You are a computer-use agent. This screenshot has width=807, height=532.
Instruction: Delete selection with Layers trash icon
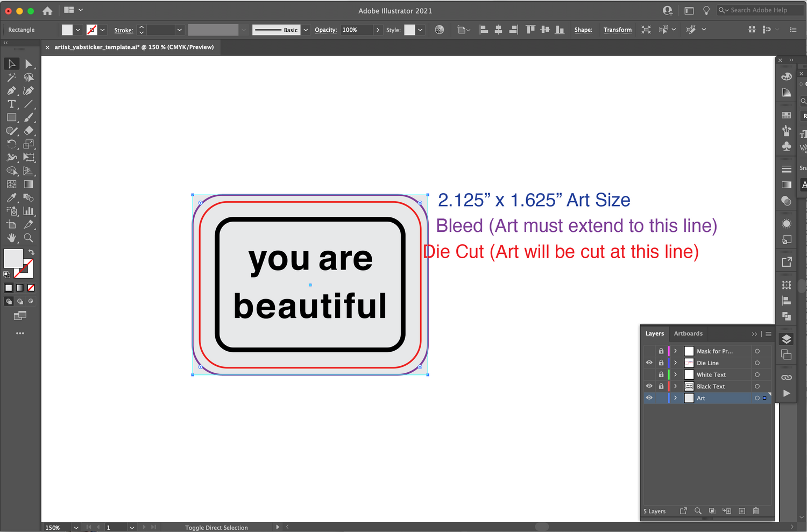(756, 511)
